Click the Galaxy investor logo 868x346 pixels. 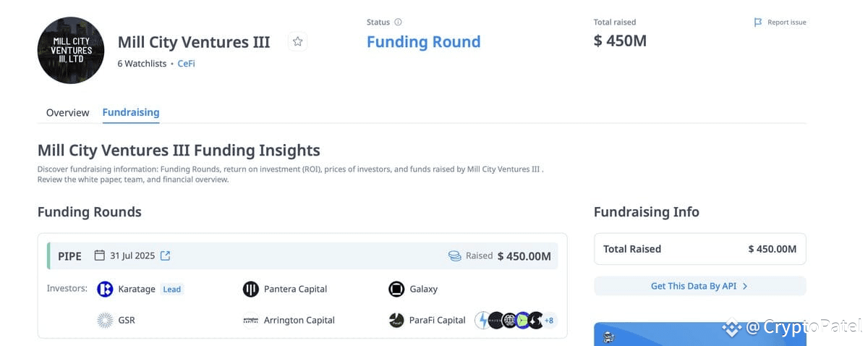click(396, 289)
